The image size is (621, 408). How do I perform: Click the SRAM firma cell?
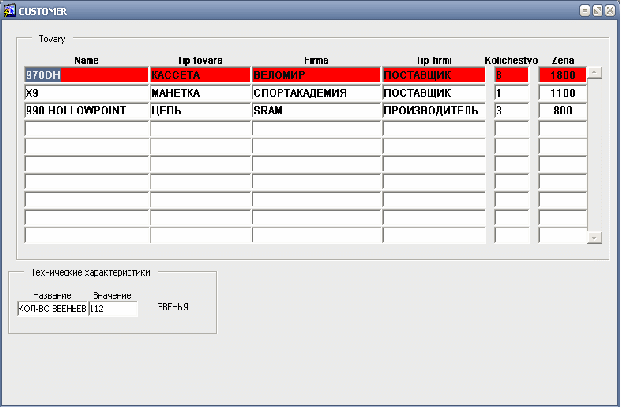pos(316,111)
